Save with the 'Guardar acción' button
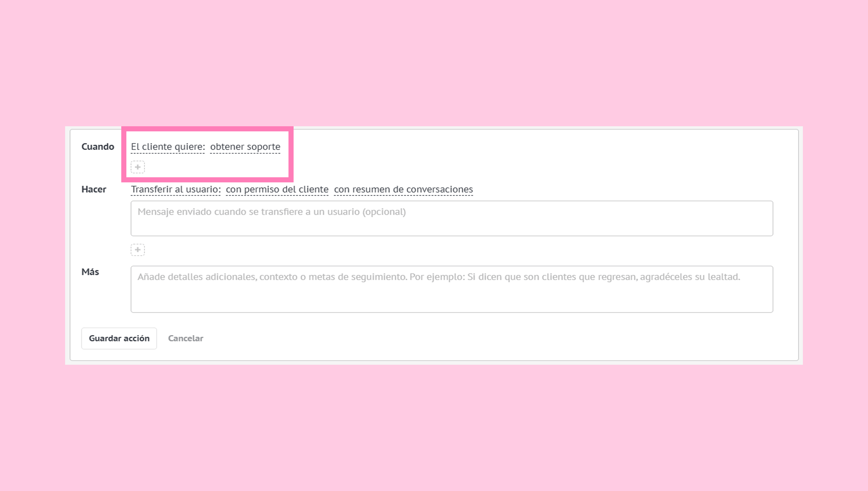Screen dimensions: 868x491 [x=119, y=338]
